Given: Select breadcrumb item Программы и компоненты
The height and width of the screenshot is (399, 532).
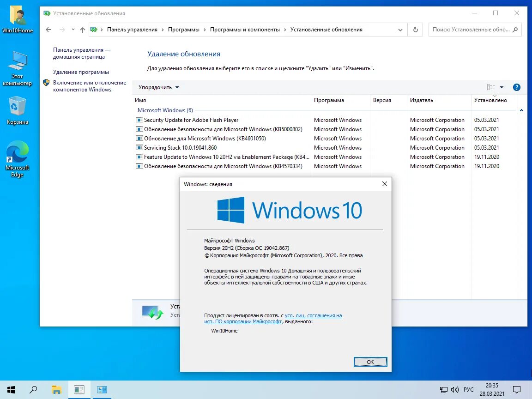Looking at the screenshot, I should (x=245, y=29).
